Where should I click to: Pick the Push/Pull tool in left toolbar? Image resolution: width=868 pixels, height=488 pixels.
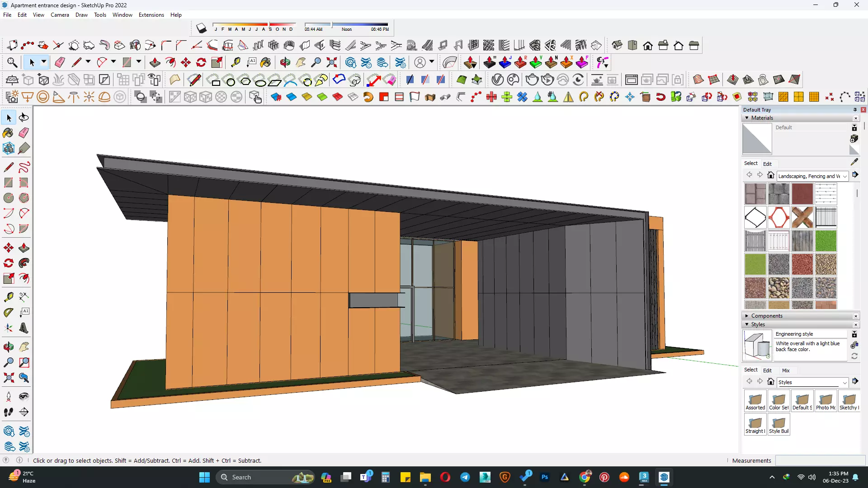point(24,248)
